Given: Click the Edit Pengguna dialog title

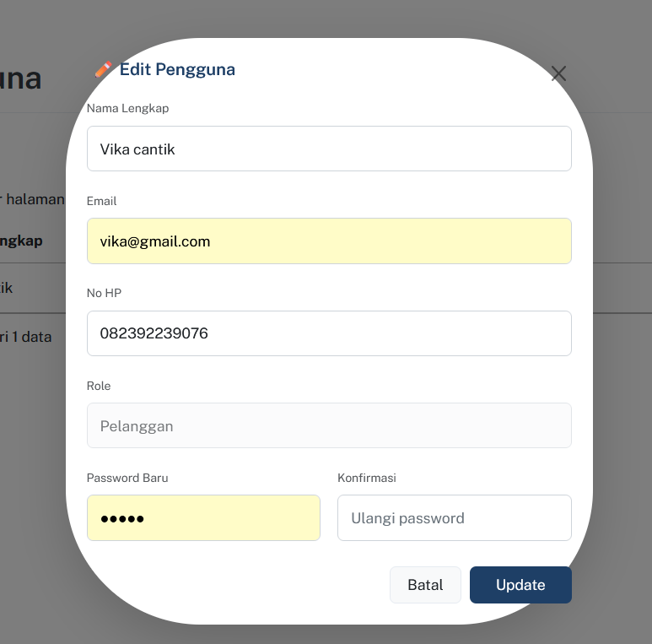Looking at the screenshot, I should coord(177,69).
